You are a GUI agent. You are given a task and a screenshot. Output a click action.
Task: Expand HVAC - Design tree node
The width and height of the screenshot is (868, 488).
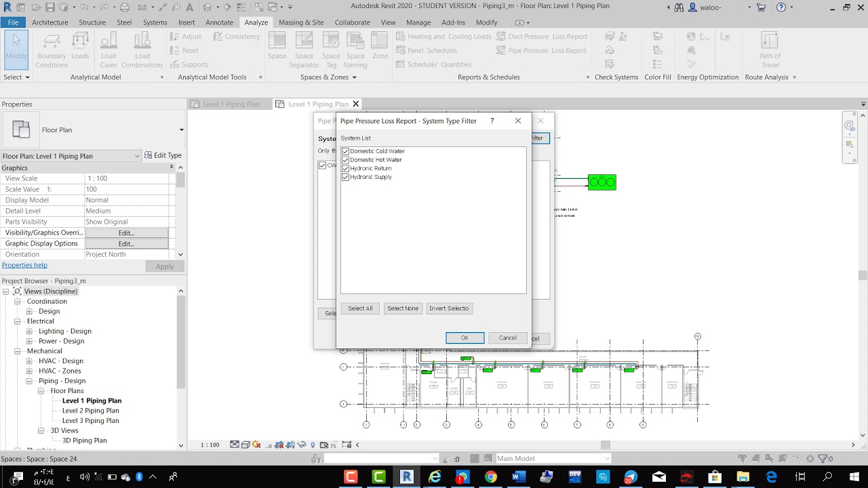[30, 361]
